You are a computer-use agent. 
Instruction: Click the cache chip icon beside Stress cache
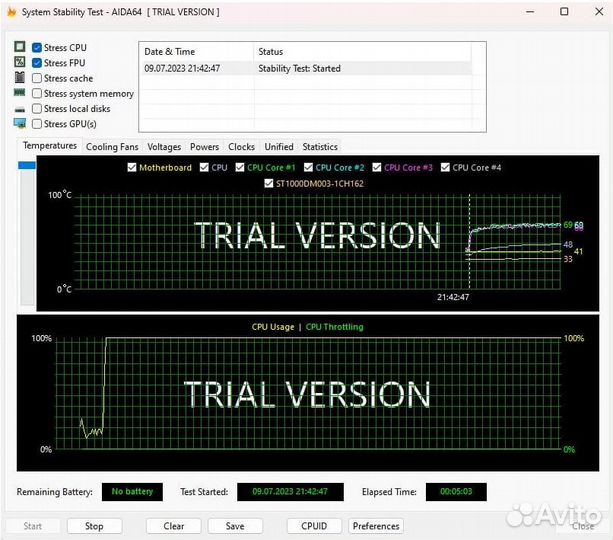20,77
